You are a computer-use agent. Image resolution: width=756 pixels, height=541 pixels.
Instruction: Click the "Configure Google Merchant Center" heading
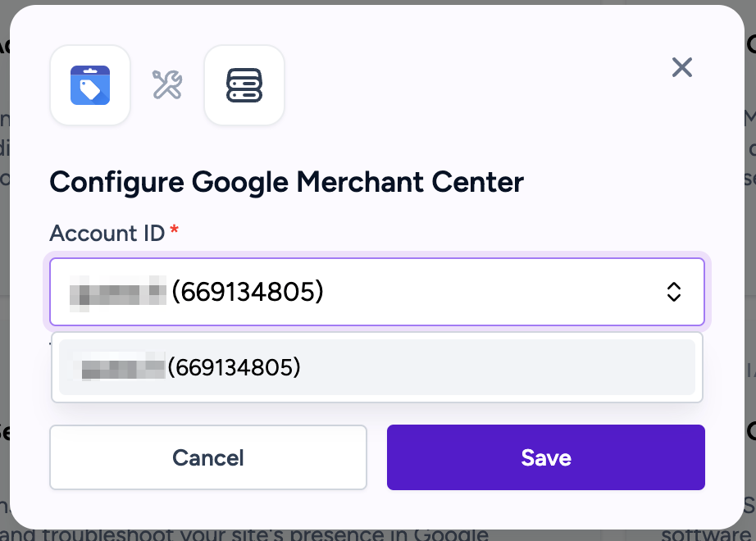[286, 181]
